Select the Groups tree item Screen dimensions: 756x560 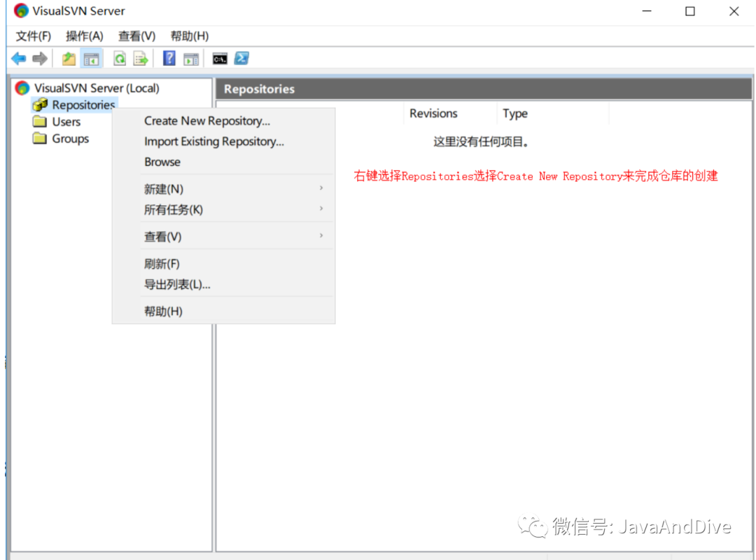[x=71, y=139]
